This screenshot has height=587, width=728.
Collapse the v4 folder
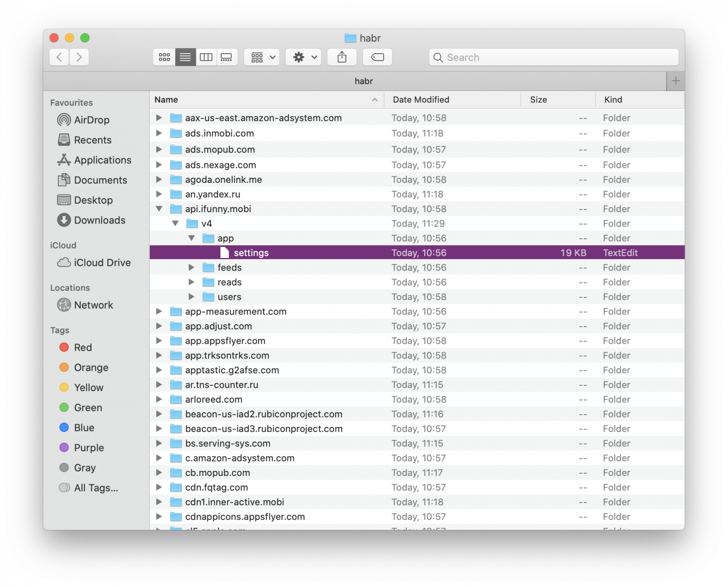tap(175, 224)
